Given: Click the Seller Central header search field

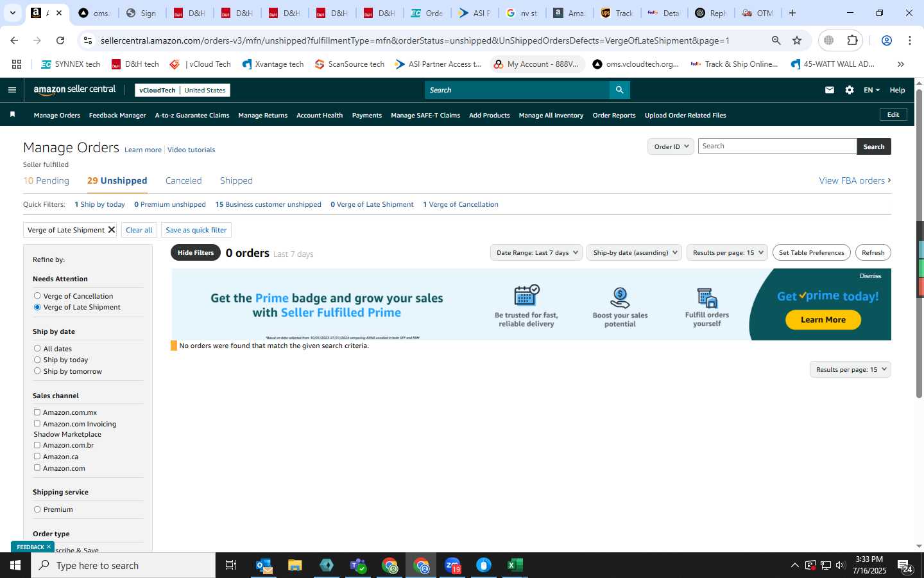Looking at the screenshot, I should tap(517, 90).
